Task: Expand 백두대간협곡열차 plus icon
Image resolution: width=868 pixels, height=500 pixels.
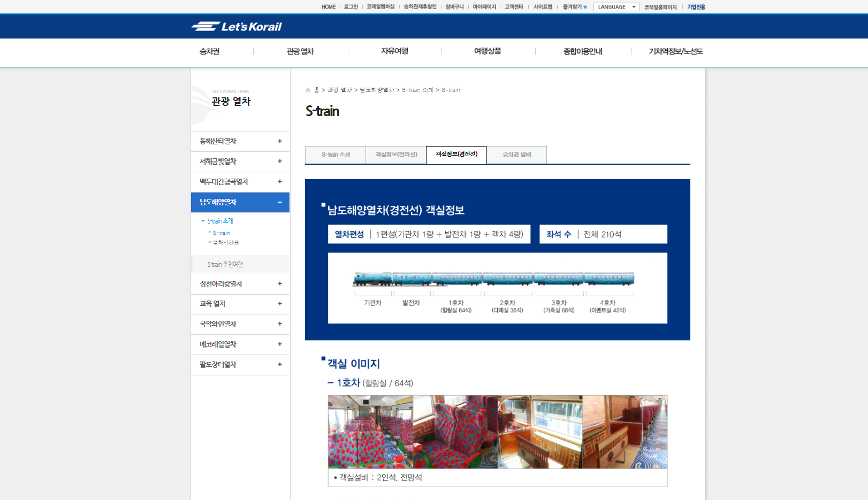Action: click(279, 182)
